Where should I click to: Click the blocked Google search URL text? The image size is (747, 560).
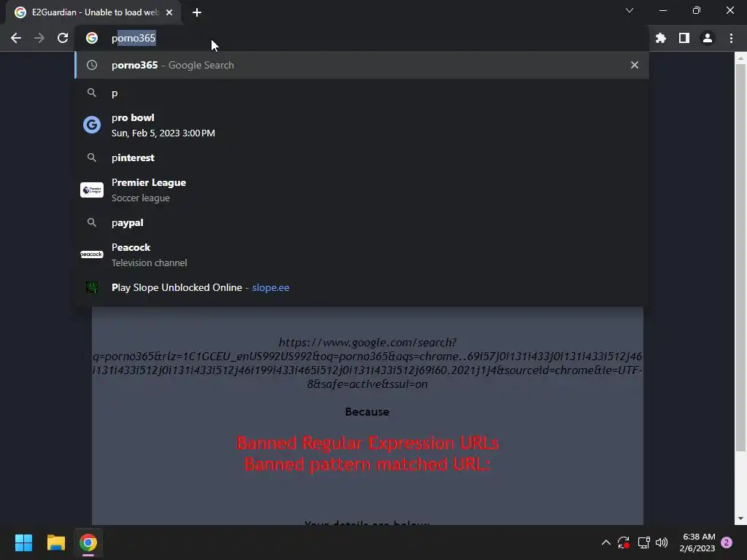click(x=368, y=363)
